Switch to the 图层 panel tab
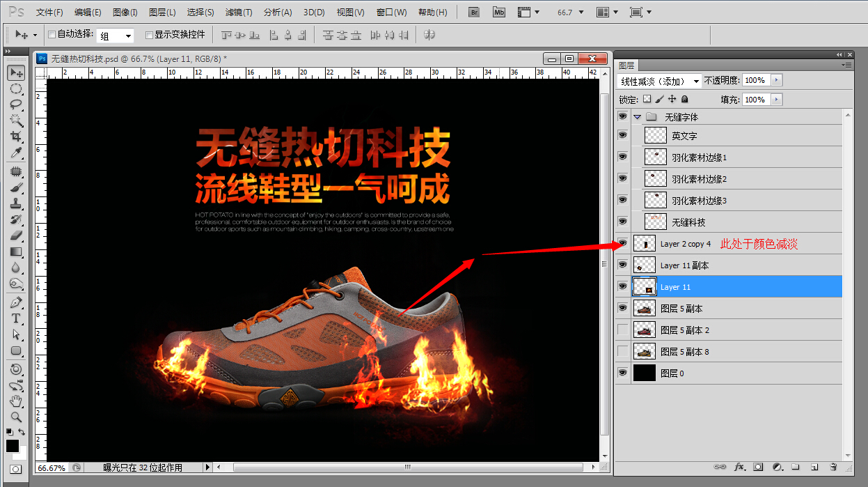868x487 pixels. point(626,65)
